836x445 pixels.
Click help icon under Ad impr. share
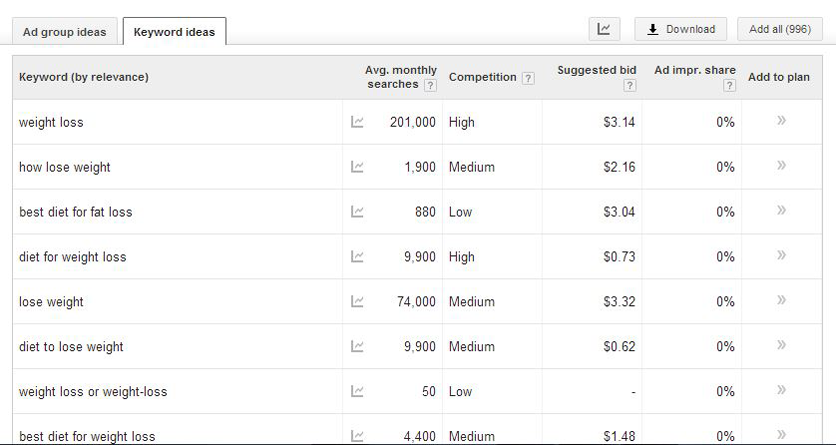pyautogui.click(x=729, y=86)
